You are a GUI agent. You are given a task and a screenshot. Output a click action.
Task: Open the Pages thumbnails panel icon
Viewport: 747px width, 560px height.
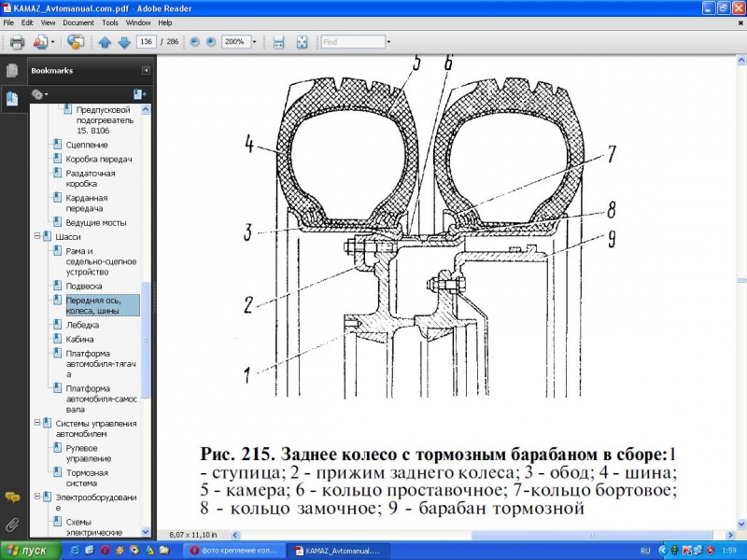(12, 71)
